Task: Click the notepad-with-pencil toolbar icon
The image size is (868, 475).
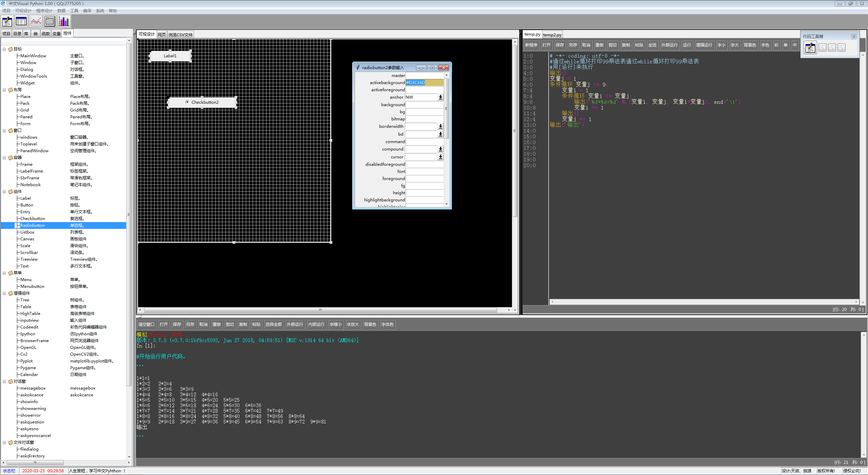Action: pos(7,22)
